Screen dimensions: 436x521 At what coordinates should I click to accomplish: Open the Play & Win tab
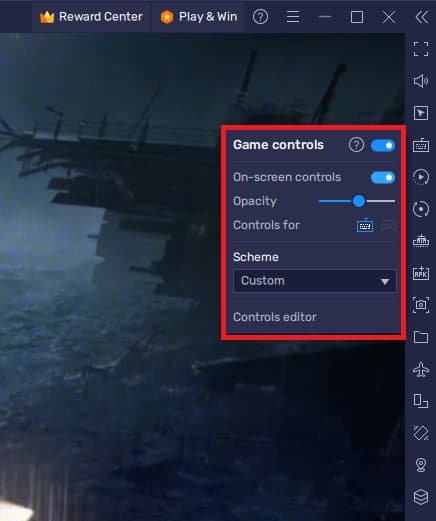click(x=199, y=17)
